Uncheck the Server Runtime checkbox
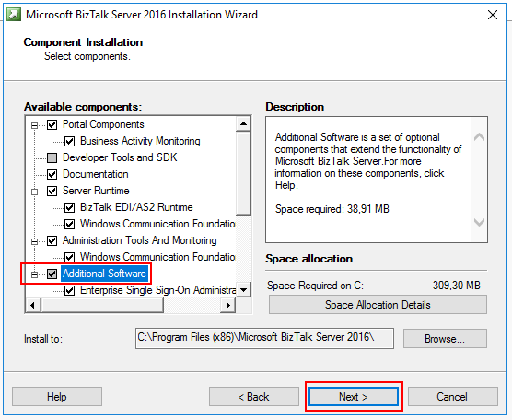 pos(52,191)
